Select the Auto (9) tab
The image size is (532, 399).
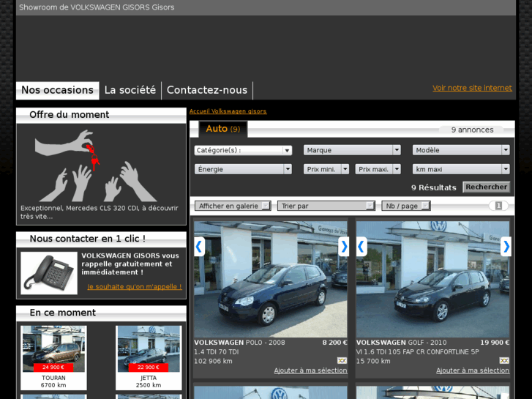[x=223, y=129]
